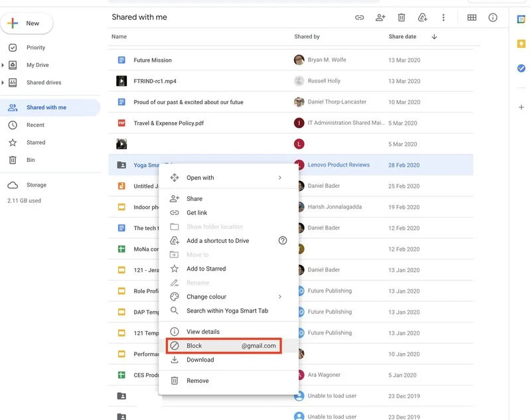
Task: Select Search within Yoga Smart Tab
Action: point(228,311)
